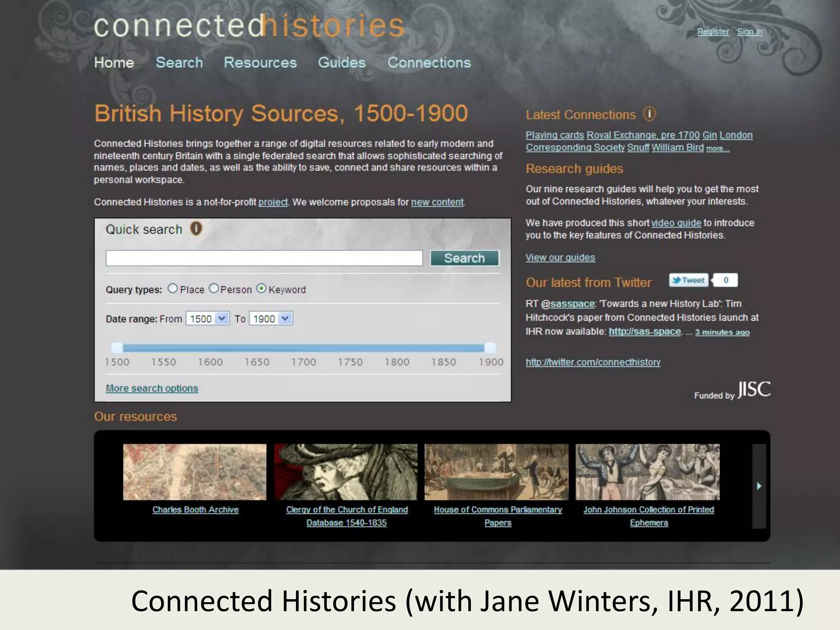
Task: Open the Playing cards connection
Action: click(555, 135)
